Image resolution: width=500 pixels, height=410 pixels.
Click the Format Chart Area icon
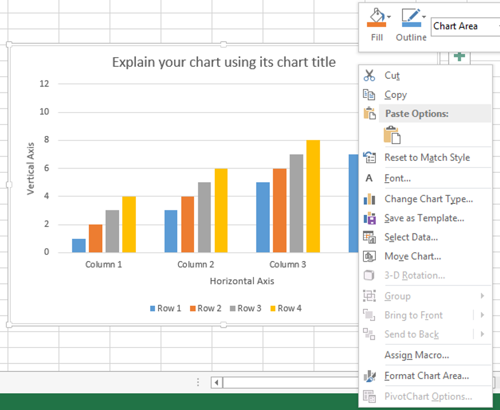[x=369, y=376]
